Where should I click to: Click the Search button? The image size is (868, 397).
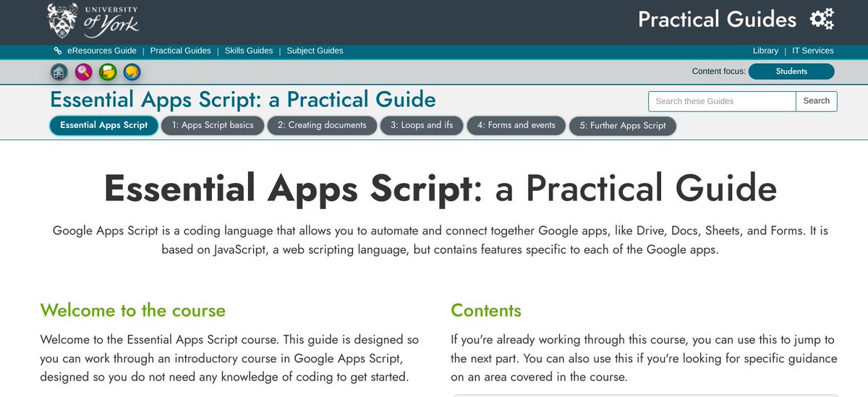coord(817,101)
